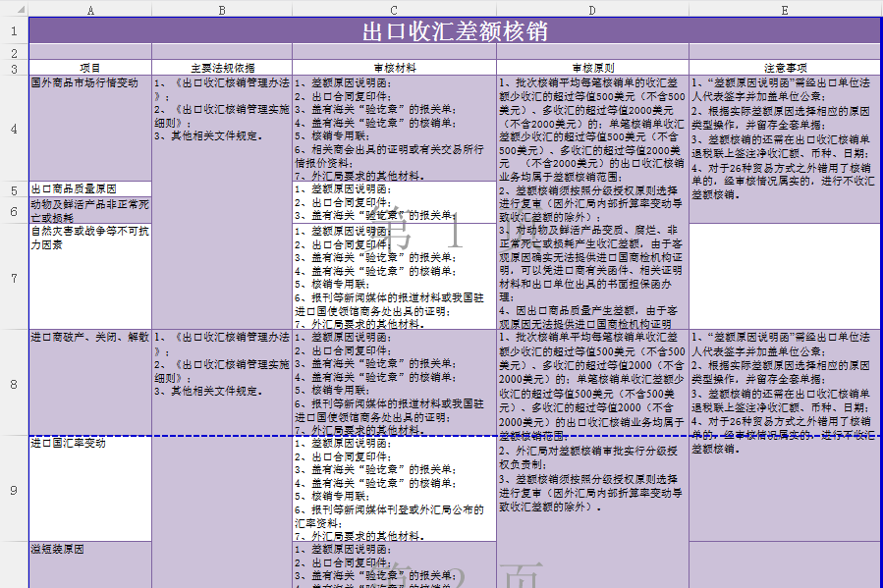Select the 审核材料 header cell
The height and width of the screenshot is (588, 883).
[394, 69]
